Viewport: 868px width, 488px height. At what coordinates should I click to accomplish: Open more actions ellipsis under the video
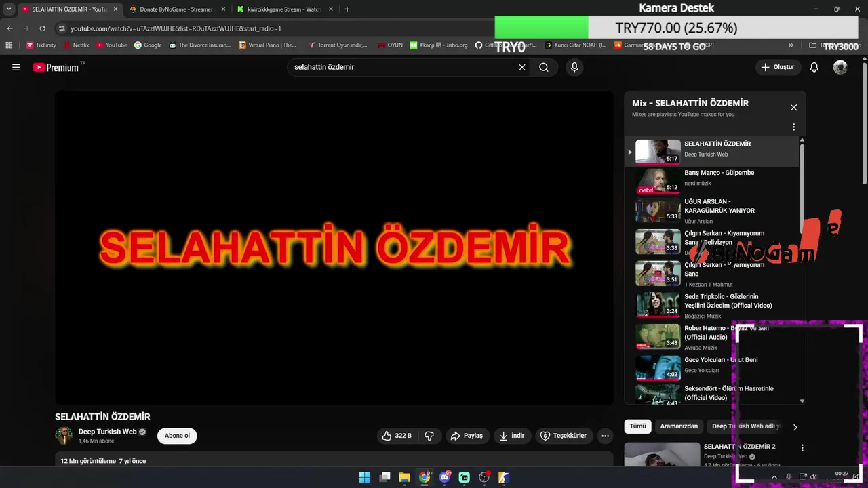point(606,436)
